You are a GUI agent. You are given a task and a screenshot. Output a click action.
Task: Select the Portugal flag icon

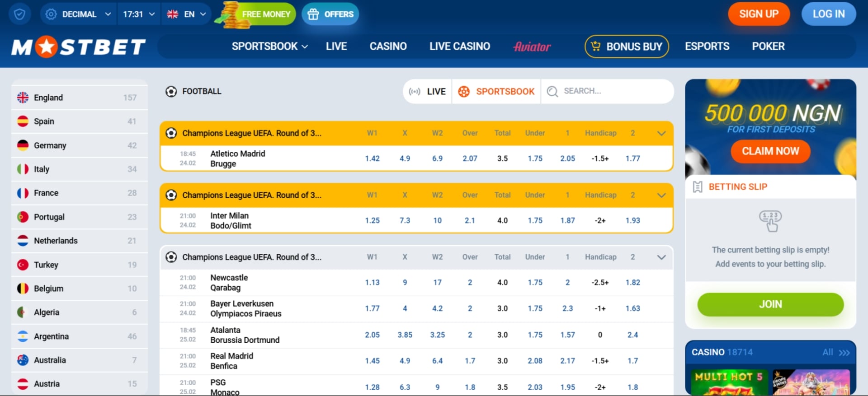pos(23,217)
